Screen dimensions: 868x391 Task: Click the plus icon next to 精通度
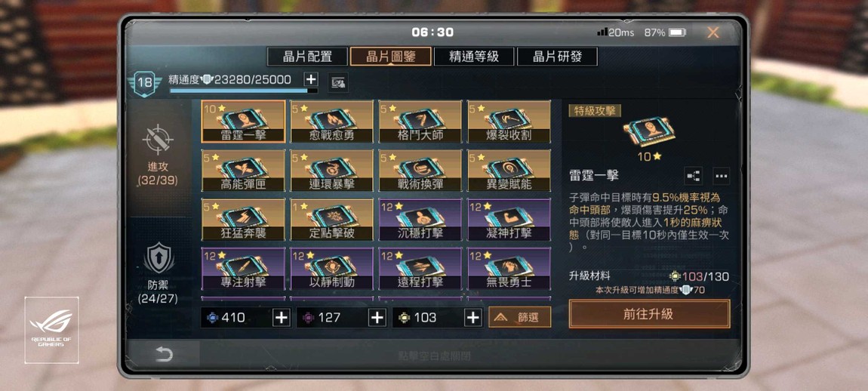[311, 79]
